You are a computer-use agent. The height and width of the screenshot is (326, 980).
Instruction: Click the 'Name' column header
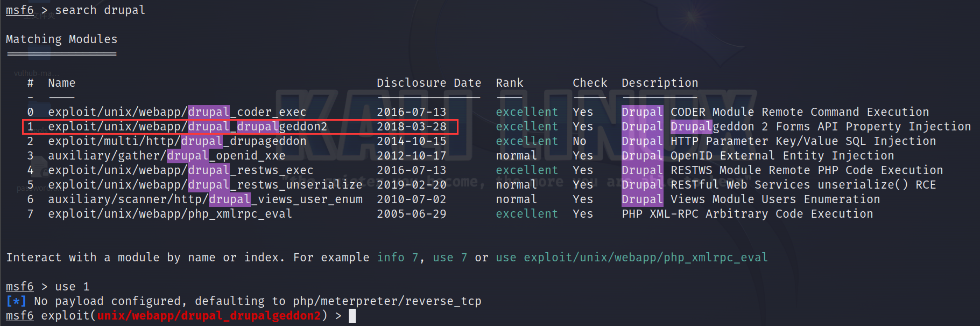[x=62, y=83]
